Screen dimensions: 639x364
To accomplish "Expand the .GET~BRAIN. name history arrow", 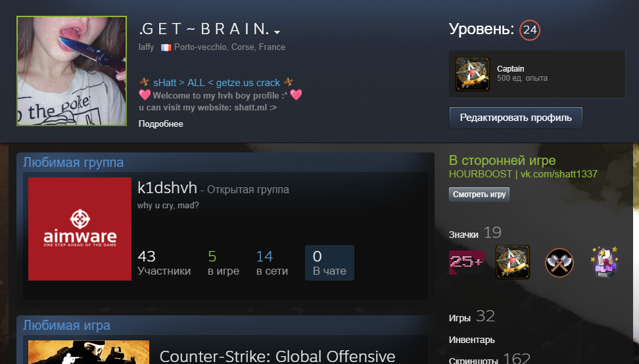I will click(277, 32).
